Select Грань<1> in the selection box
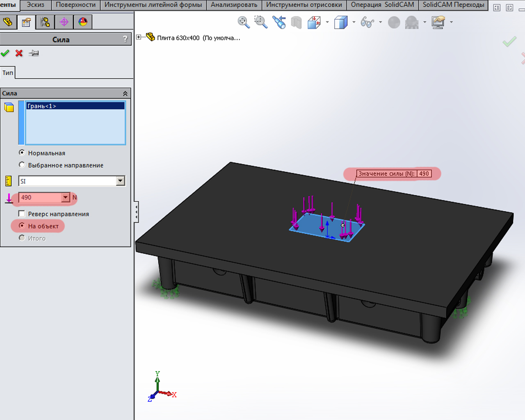Viewport: 525px width, 420px height. point(75,106)
